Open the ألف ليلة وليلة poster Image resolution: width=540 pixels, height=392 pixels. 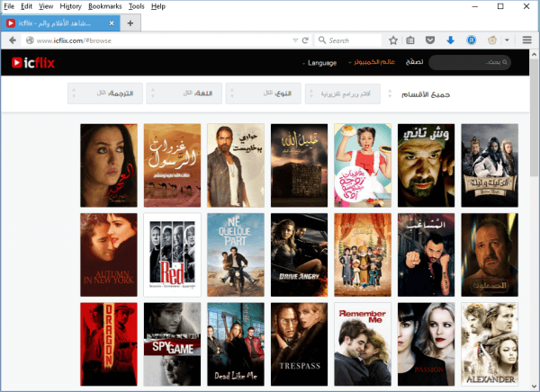[x=490, y=165]
